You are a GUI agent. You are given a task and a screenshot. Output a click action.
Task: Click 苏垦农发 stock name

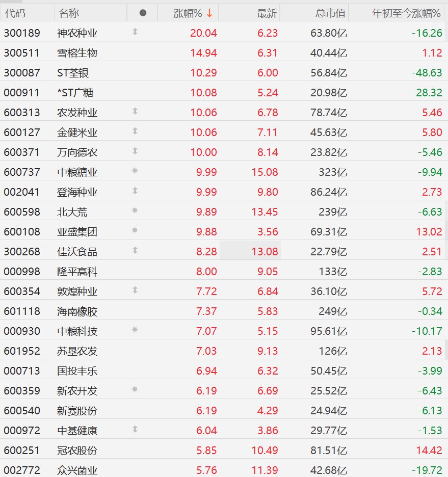(77, 351)
